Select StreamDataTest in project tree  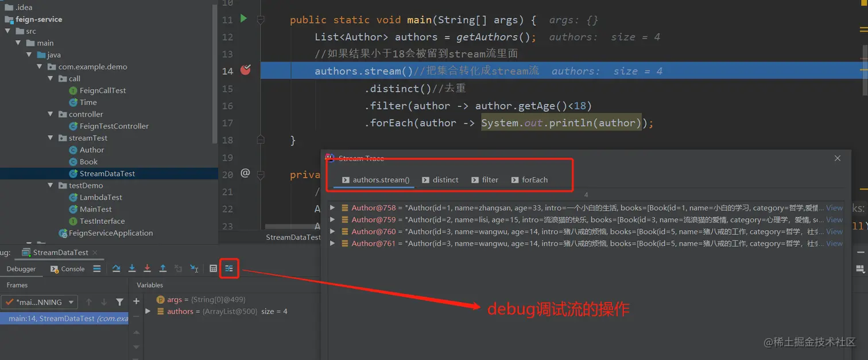(107, 173)
